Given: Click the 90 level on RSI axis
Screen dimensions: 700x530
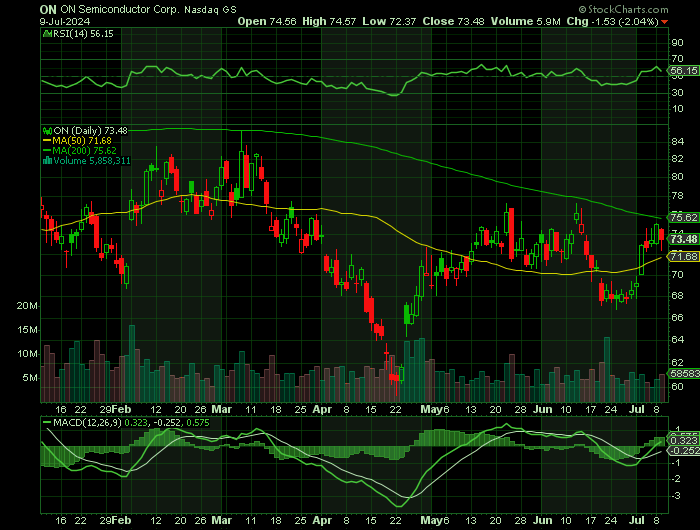Looking at the screenshot, I should [x=677, y=43].
